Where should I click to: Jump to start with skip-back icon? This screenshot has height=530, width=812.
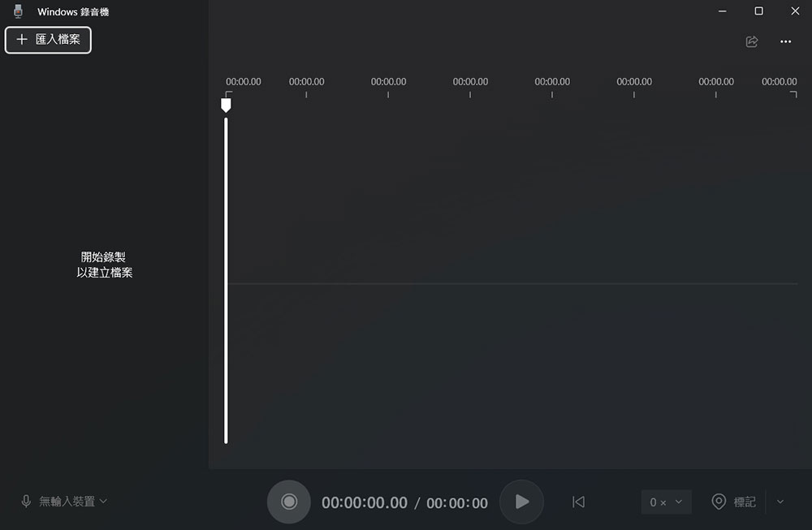pyautogui.click(x=578, y=502)
